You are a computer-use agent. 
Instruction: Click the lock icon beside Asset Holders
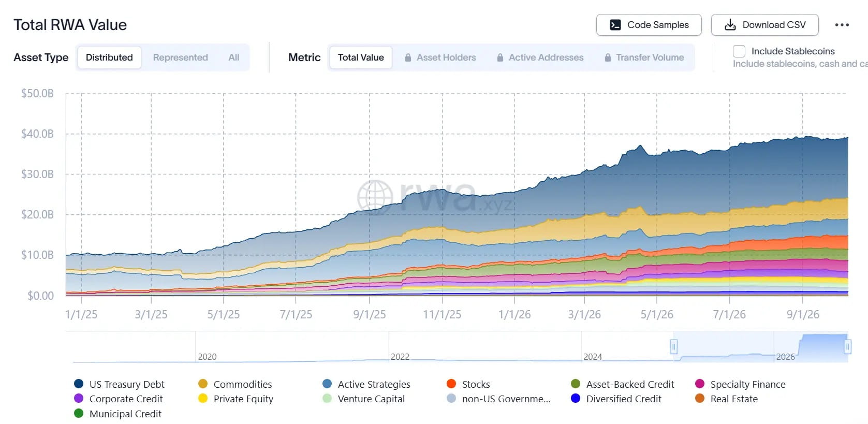pyautogui.click(x=408, y=57)
